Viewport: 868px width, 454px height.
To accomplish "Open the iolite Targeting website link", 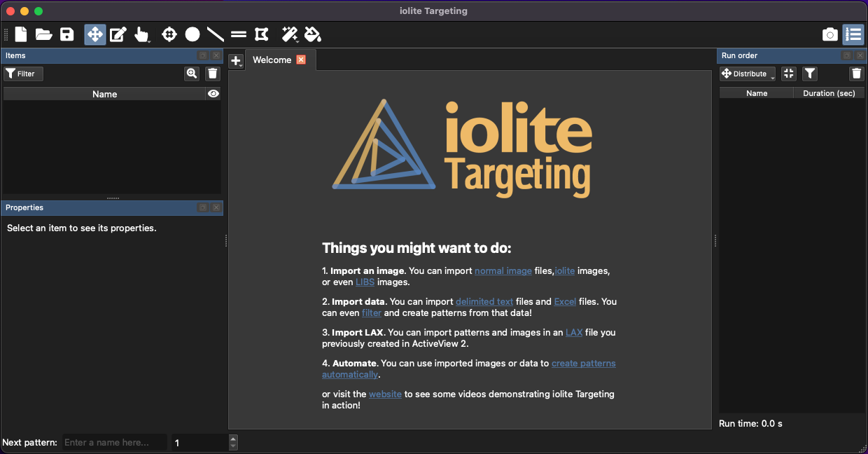I will (385, 394).
